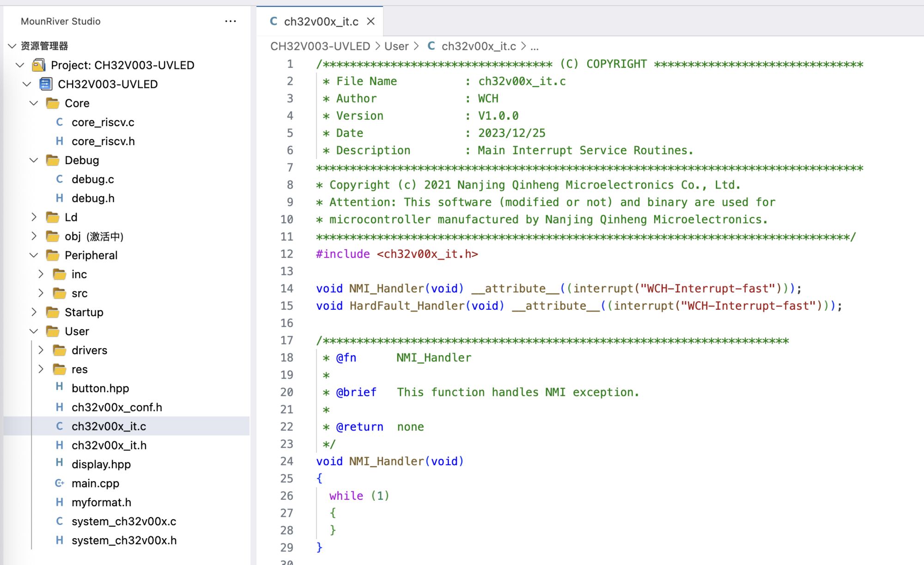Click the C icon in breadcrumb path
The width and height of the screenshot is (924, 565).
(431, 46)
